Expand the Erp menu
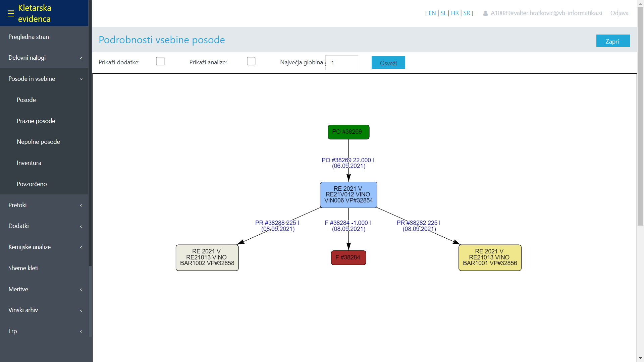The image size is (644, 362). tap(44, 331)
